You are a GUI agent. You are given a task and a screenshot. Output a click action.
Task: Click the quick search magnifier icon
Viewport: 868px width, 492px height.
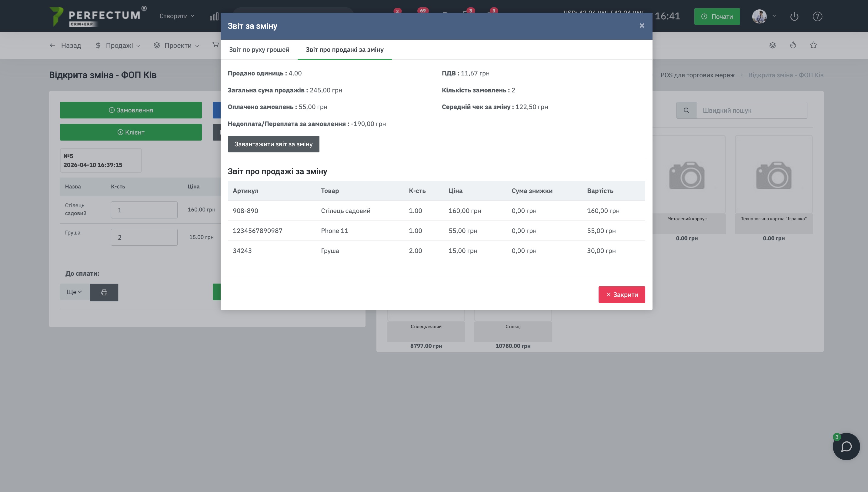click(x=686, y=111)
